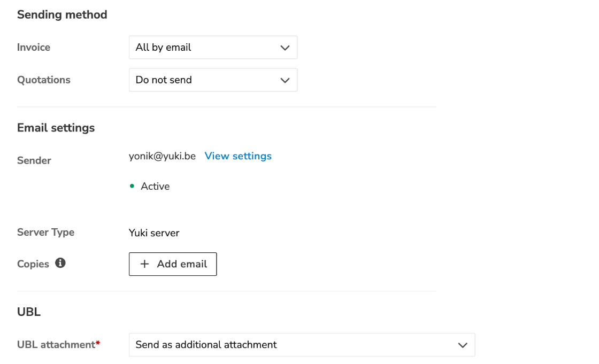This screenshot has height=364, width=599.
Task: Click the Sender field label
Action: pos(34,160)
